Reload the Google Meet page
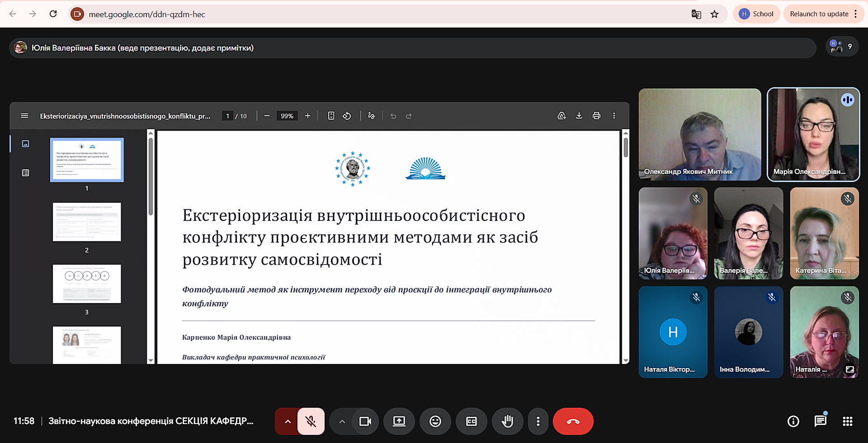868x443 pixels. point(53,14)
